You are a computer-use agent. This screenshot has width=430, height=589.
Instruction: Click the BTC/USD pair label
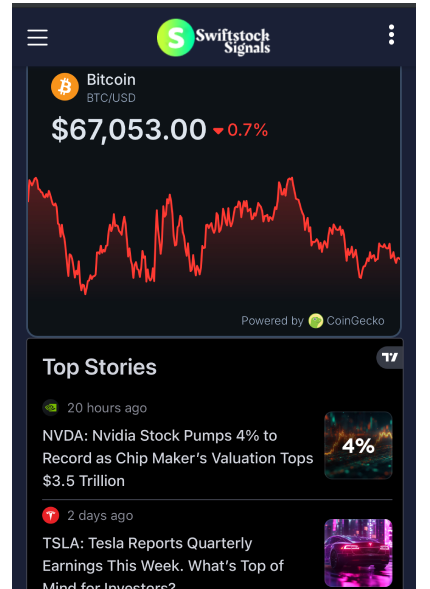pos(111,98)
